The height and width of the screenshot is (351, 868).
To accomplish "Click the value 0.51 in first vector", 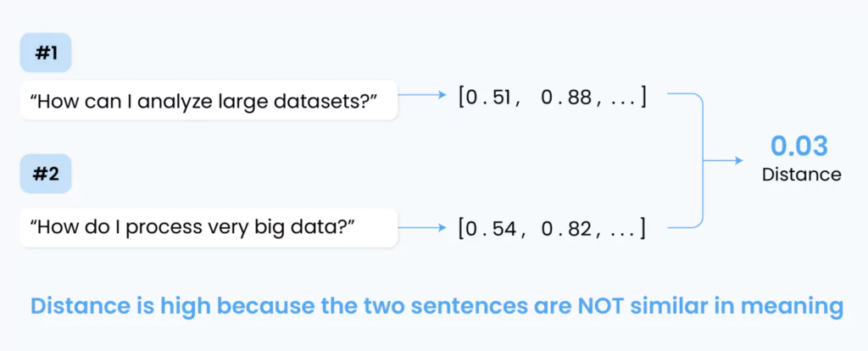I will pos(490,98).
